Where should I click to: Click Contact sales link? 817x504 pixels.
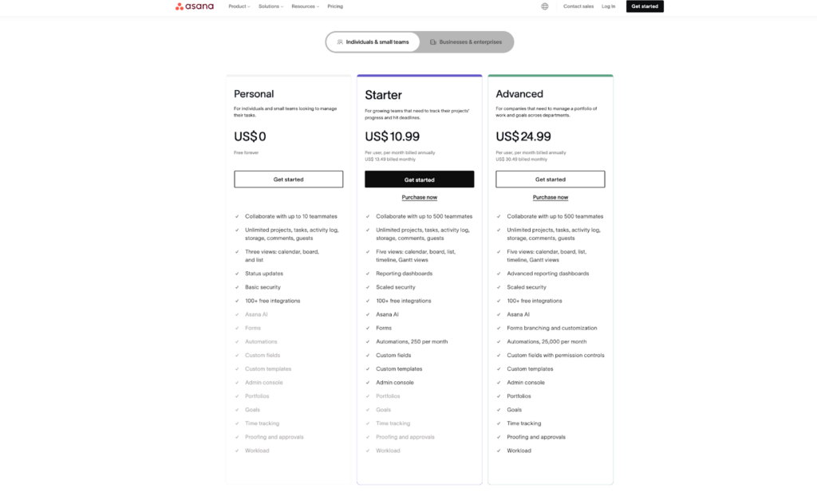(578, 6)
